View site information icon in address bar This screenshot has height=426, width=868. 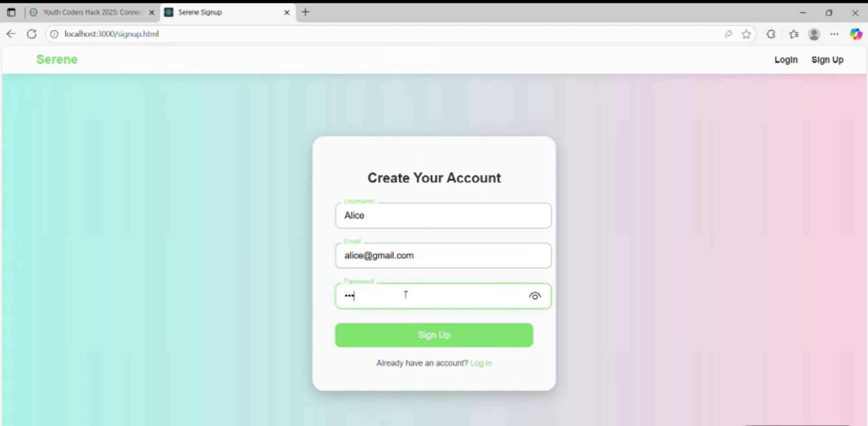point(54,34)
